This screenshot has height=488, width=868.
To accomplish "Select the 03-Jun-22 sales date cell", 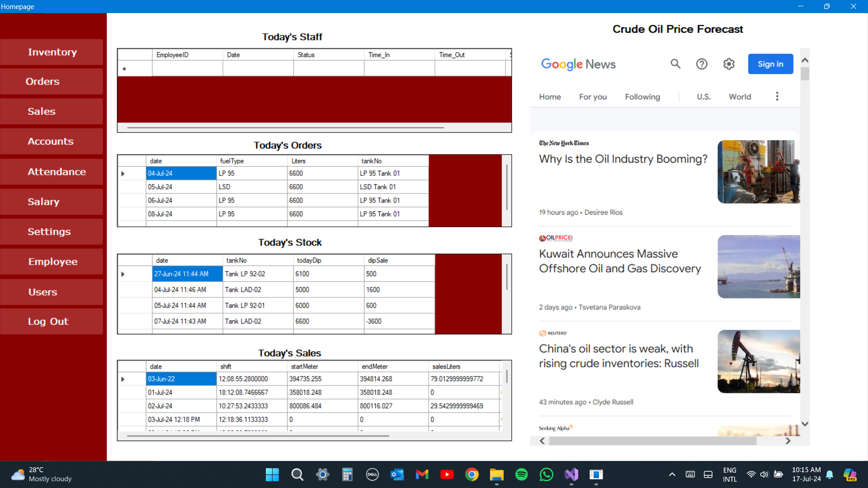I will 181,379.
